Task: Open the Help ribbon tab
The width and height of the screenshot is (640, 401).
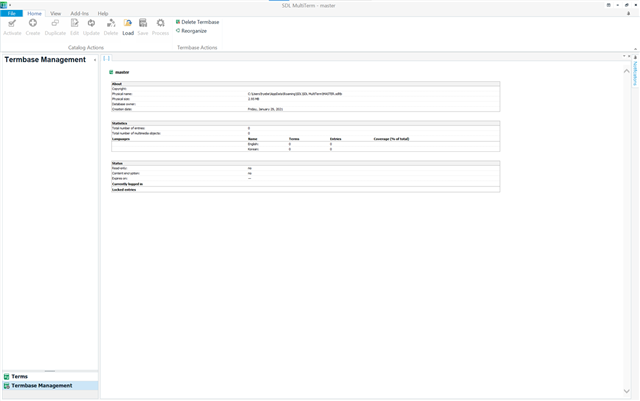Action: (x=103, y=13)
